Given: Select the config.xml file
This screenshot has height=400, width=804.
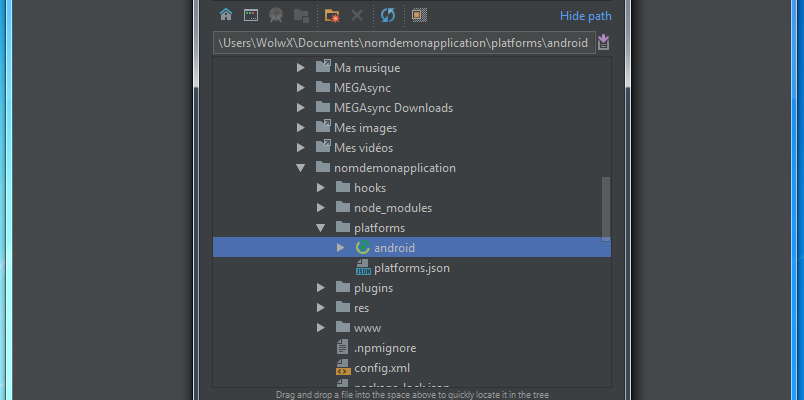Looking at the screenshot, I should pos(382,368).
